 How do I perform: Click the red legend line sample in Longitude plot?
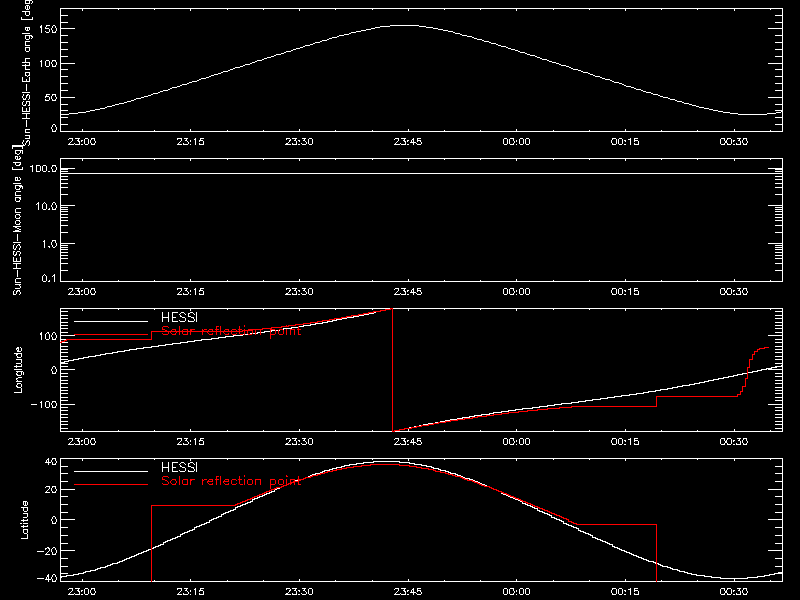[111, 335]
